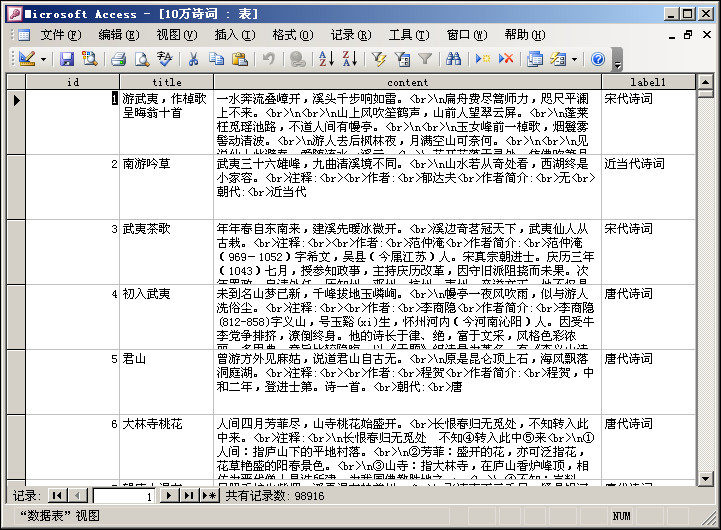The image size is (721, 530).
Task: Select the row selector for record 1
Action: [x=16, y=122]
